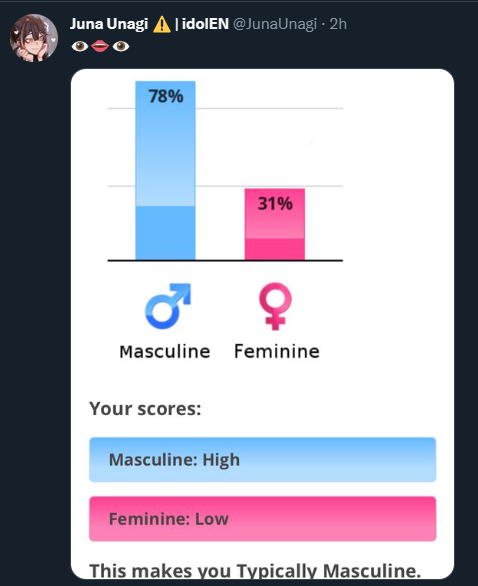Click the @JunaUnagi handle
478x586 pixels.
click(275, 24)
